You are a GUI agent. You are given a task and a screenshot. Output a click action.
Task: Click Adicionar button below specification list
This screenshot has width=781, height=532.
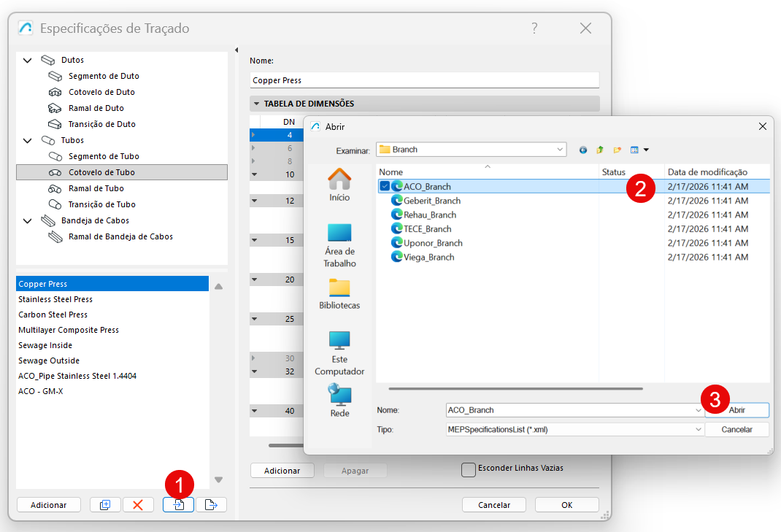pos(48,504)
